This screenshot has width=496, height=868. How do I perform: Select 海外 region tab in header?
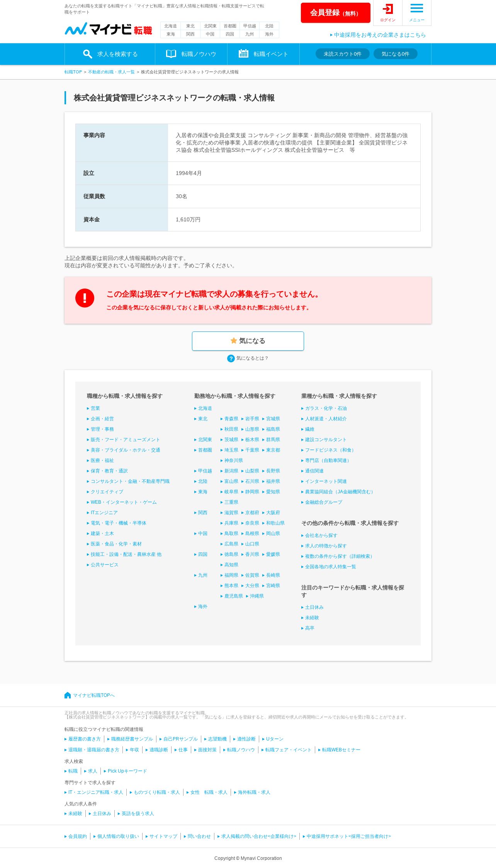point(269,34)
